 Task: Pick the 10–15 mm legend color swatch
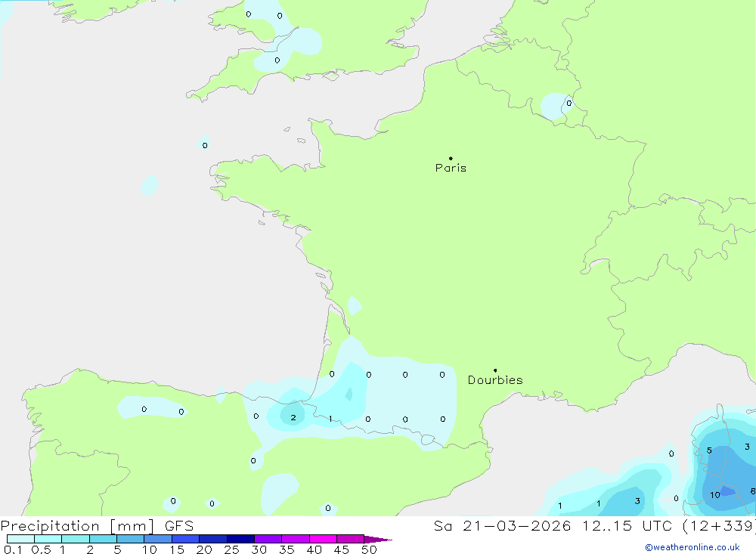(x=158, y=539)
